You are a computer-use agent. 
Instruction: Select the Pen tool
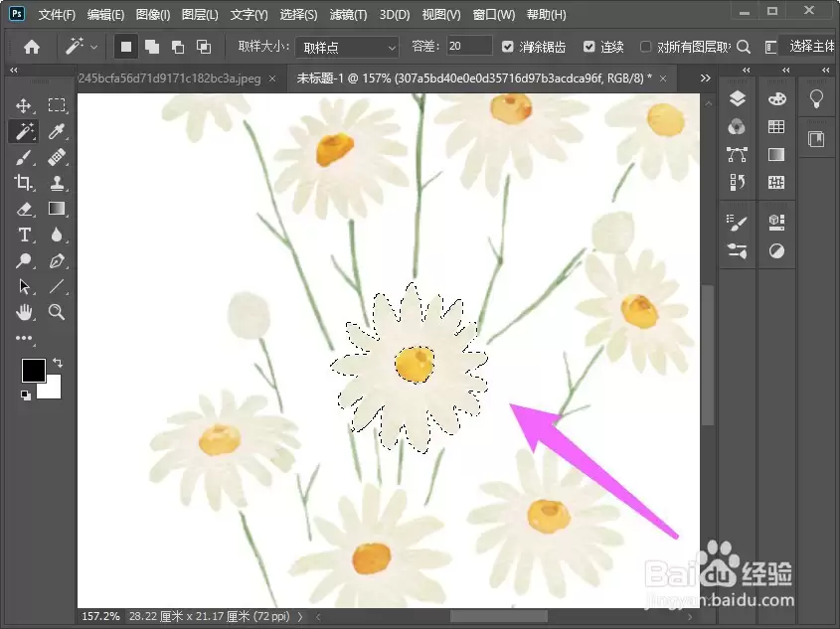(x=57, y=260)
